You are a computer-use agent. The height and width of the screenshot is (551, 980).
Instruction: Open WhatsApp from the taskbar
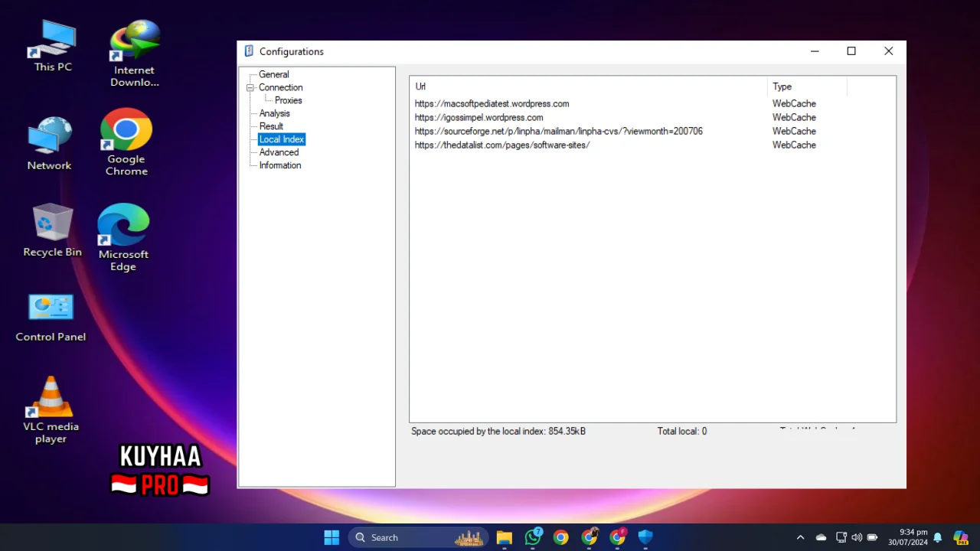[x=533, y=537]
